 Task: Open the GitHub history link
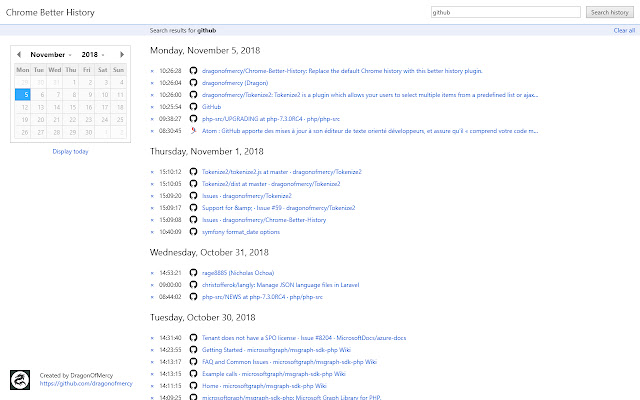coord(211,107)
